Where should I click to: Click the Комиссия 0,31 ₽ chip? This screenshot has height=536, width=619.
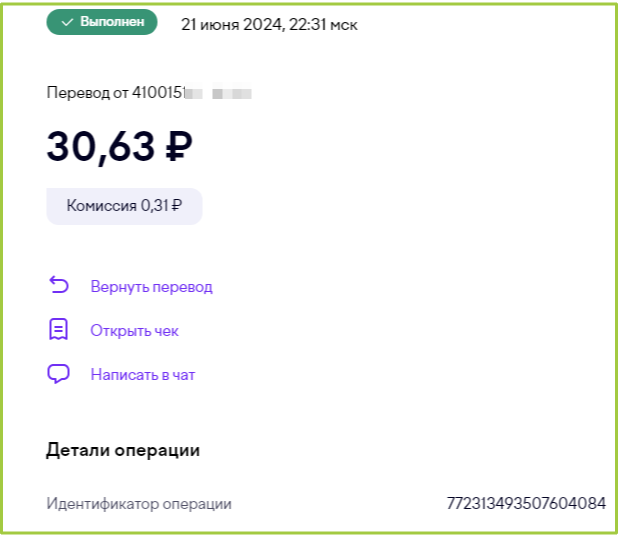coord(124,206)
